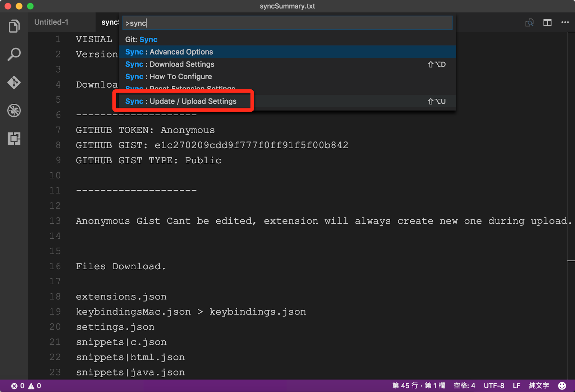575x392 pixels.
Task: Click the find-in-file editor action icon
Action: (x=529, y=23)
